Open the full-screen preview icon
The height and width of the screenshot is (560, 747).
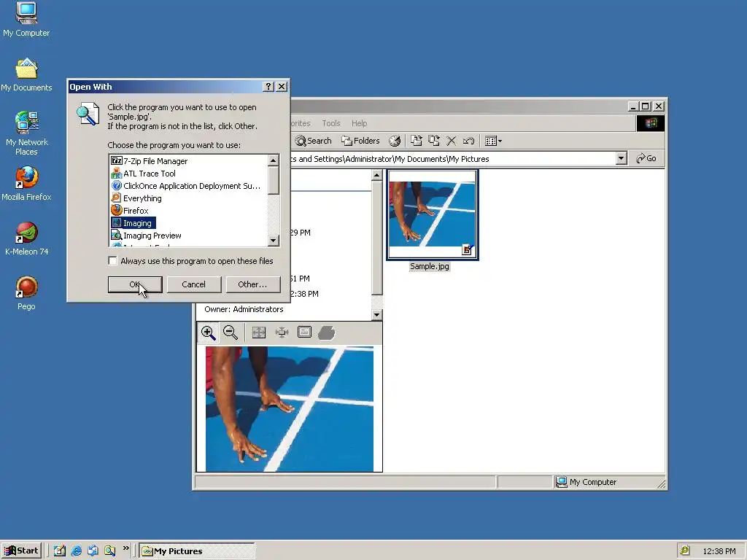[x=304, y=332]
